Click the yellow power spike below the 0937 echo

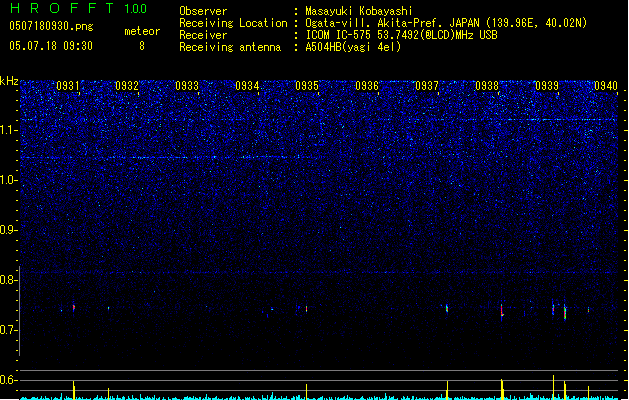tap(447, 390)
